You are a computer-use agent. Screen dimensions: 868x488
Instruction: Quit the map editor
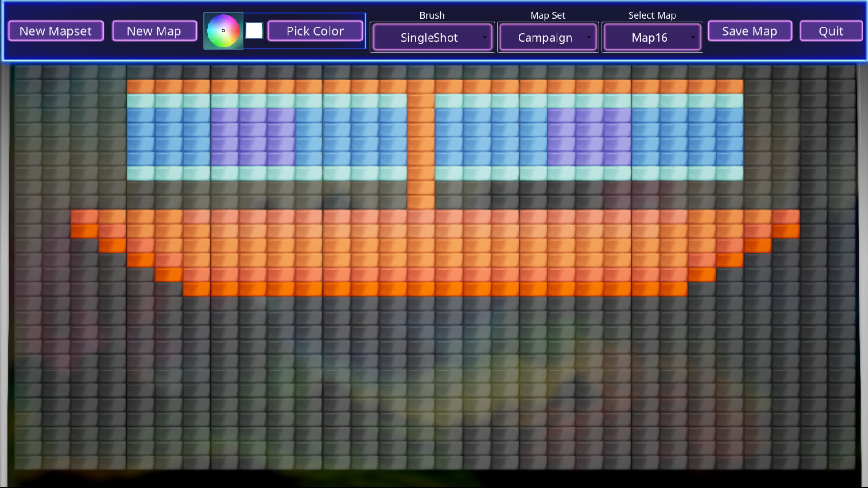click(x=831, y=31)
